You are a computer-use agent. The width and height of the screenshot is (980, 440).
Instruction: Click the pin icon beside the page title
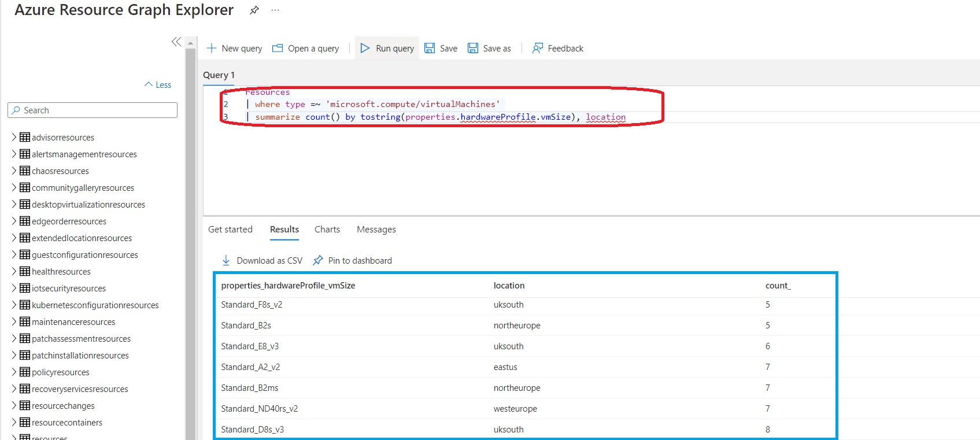[254, 10]
